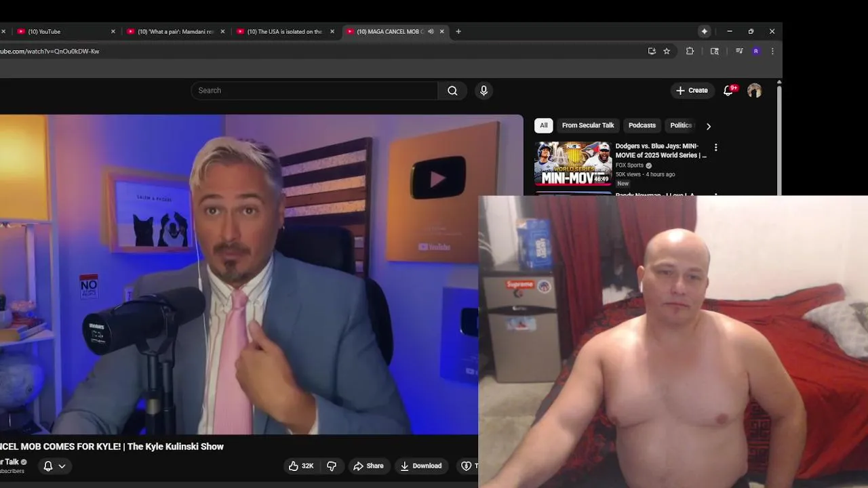Open YouTube notifications bell with 9+ badge
This screenshot has width=868, height=488.
coord(728,90)
